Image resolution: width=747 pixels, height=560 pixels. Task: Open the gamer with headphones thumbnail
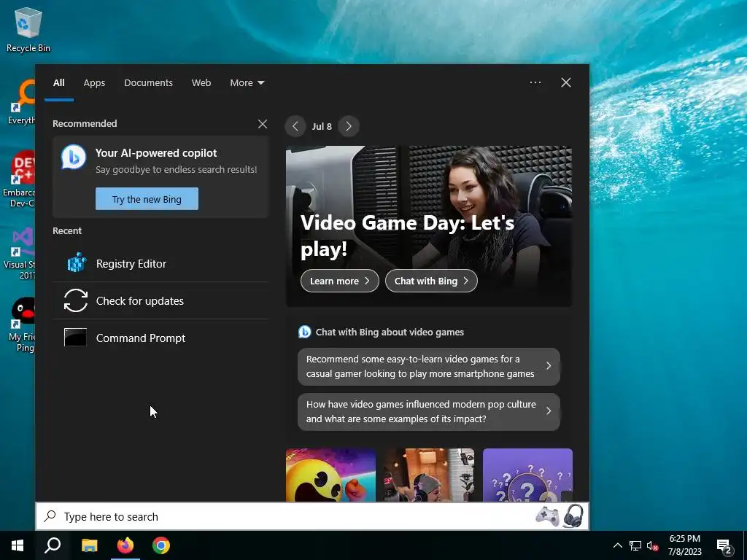click(429, 475)
